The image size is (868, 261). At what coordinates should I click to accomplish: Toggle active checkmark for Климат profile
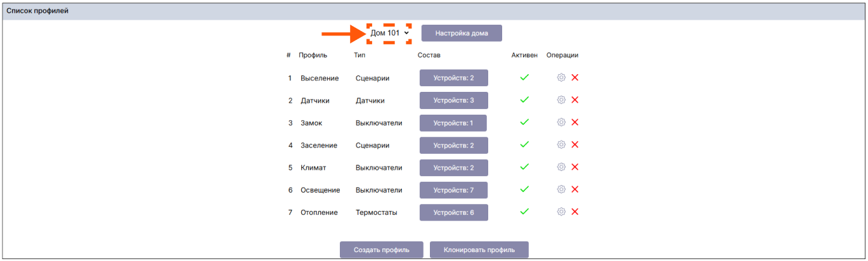pyautogui.click(x=524, y=167)
